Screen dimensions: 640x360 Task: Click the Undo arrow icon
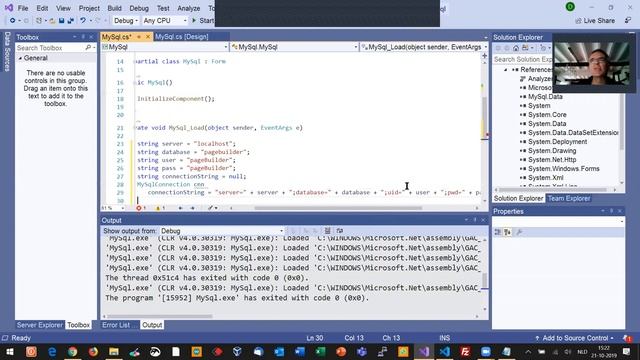point(83,20)
